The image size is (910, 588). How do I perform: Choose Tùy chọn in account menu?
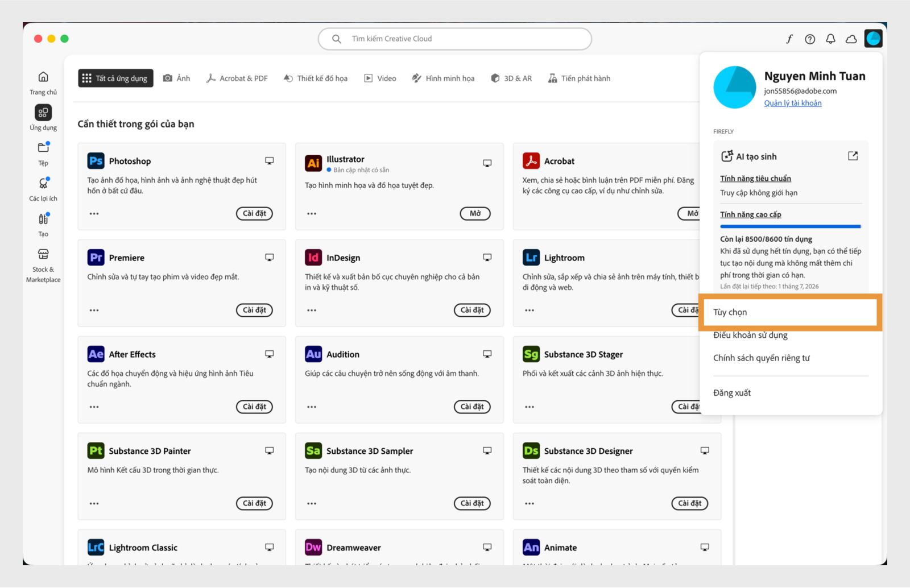[x=790, y=312]
